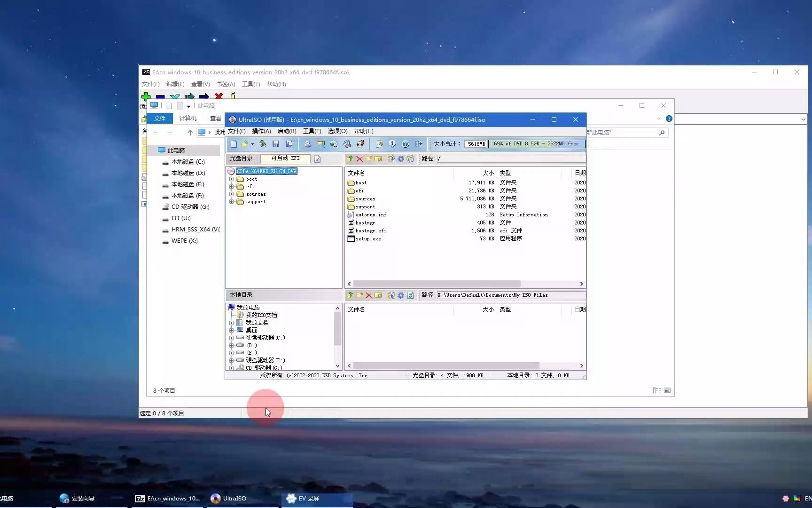812x508 pixels.
Task: Click red Delete icon in local directory toolbar
Action: click(x=369, y=295)
